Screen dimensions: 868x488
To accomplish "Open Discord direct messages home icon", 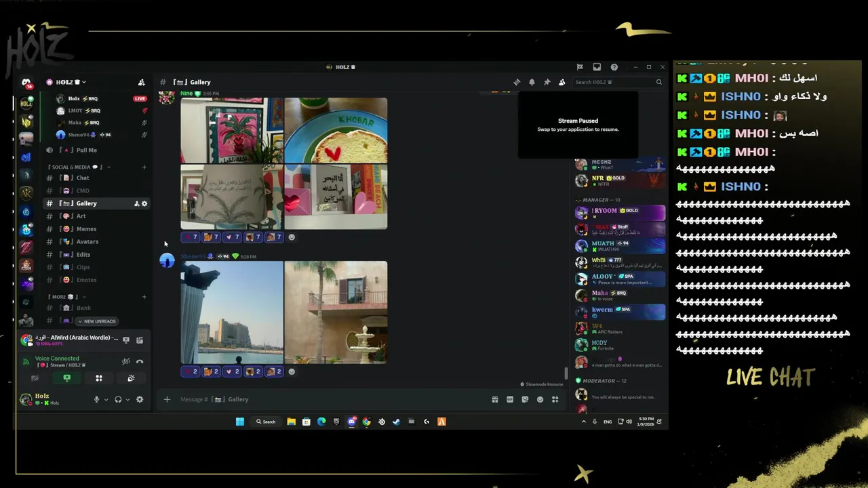I will pos(26,83).
